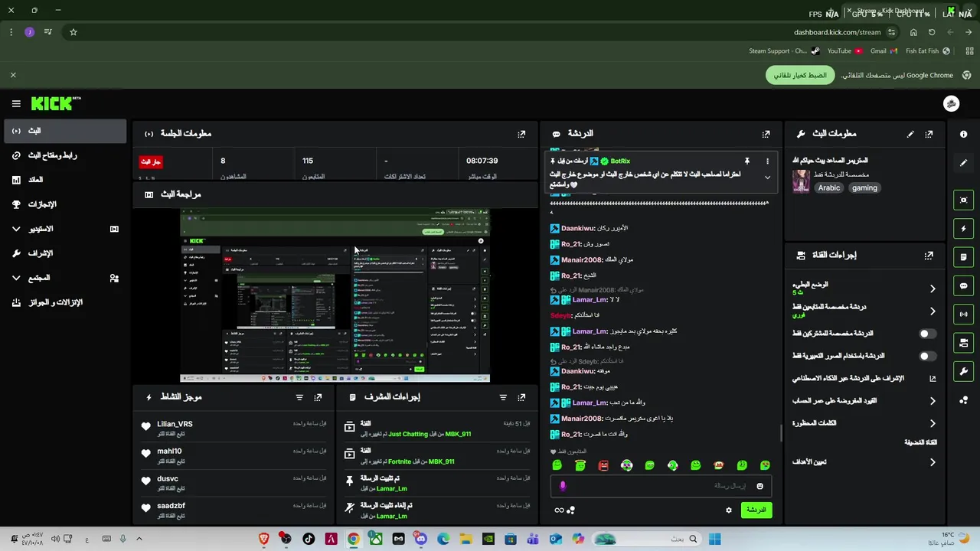Click the stream preview thumbnail
The height and width of the screenshot is (551, 980).
[x=335, y=295]
